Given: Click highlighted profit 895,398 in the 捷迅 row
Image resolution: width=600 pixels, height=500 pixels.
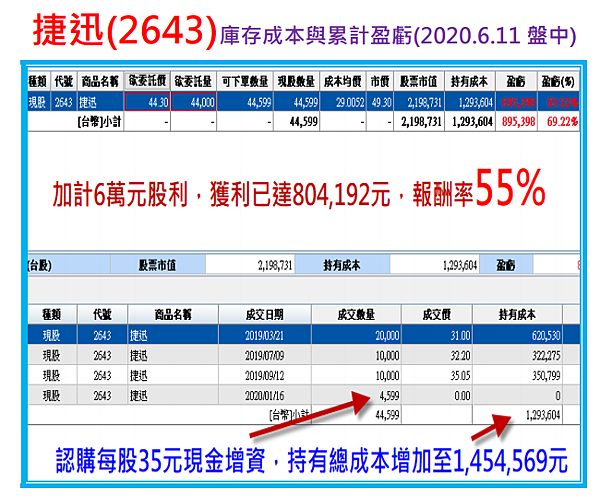Looking at the screenshot, I should [x=518, y=102].
